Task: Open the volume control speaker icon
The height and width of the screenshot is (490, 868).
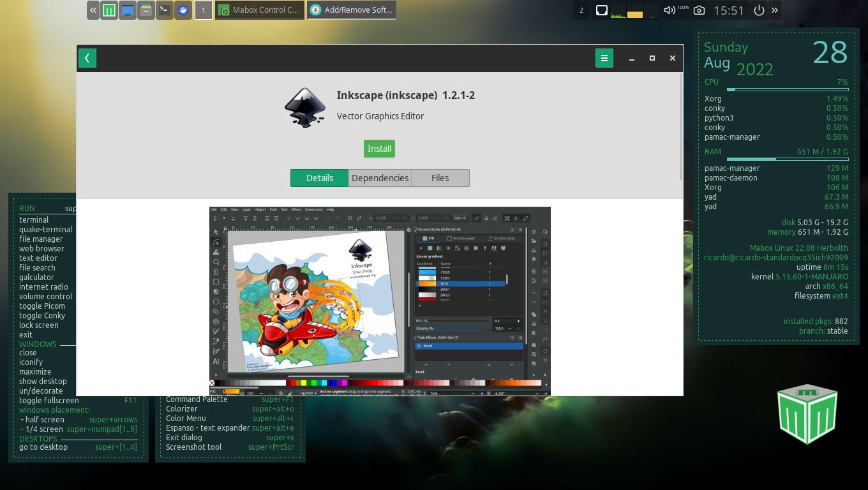Action: coord(669,10)
